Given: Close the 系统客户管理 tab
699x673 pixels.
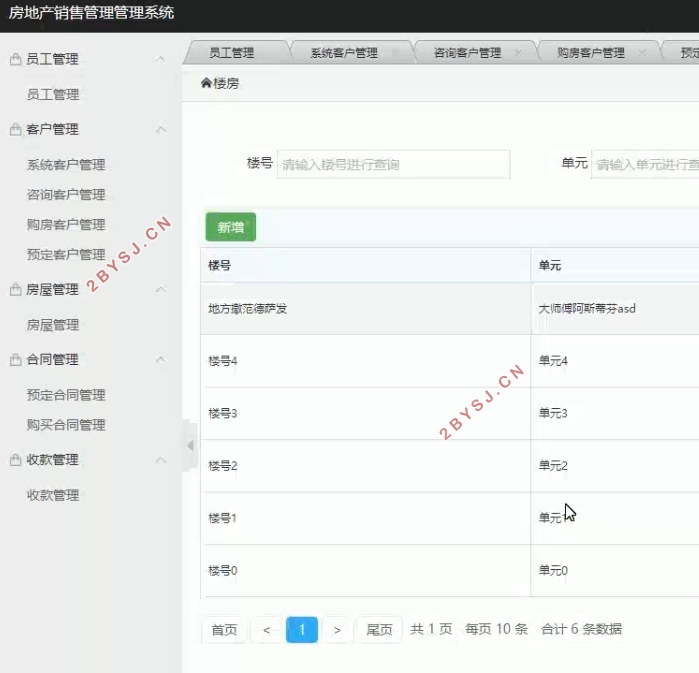Looking at the screenshot, I should [395, 53].
